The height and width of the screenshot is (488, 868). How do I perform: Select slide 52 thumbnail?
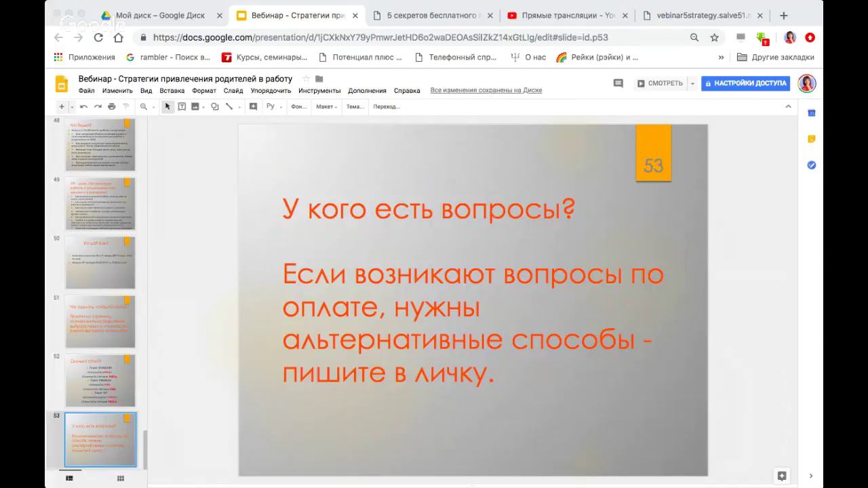point(100,381)
